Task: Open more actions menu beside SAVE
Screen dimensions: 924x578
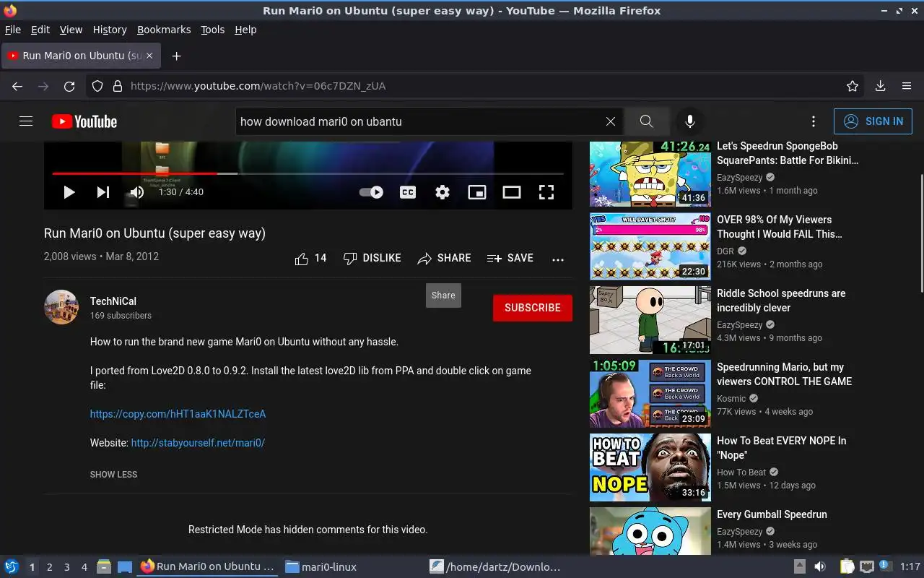Action: 558,259
